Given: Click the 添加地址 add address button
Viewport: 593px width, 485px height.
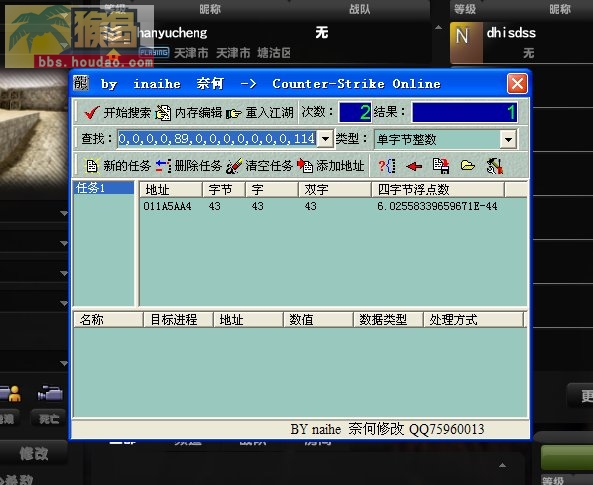Looking at the screenshot, I should pos(331,166).
